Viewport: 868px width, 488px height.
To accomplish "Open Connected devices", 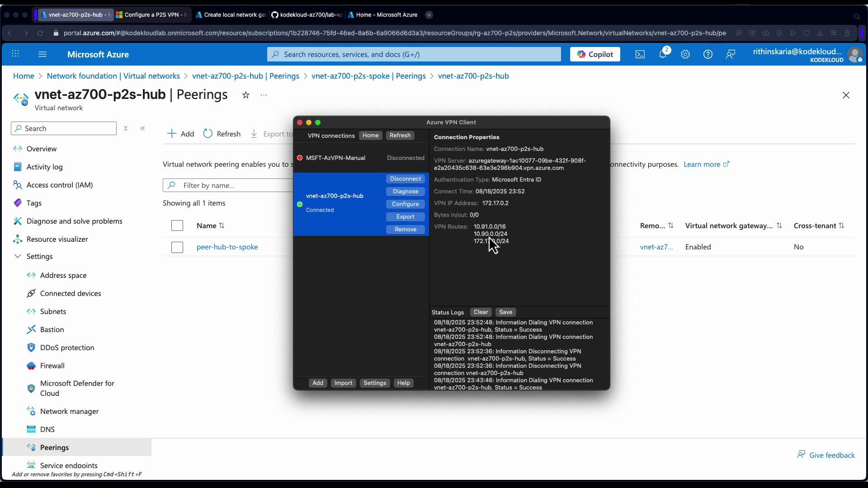I will 71,293.
